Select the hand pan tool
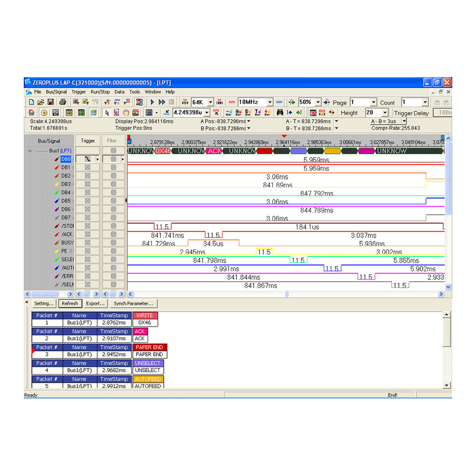 126,113
